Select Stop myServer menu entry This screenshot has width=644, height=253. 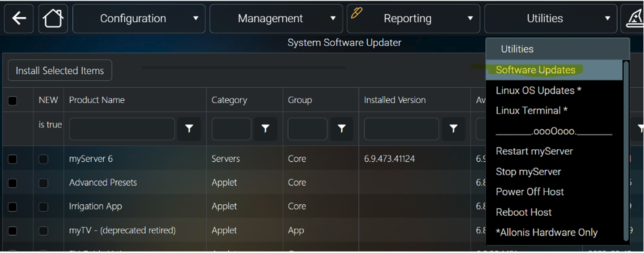click(x=554, y=171)
